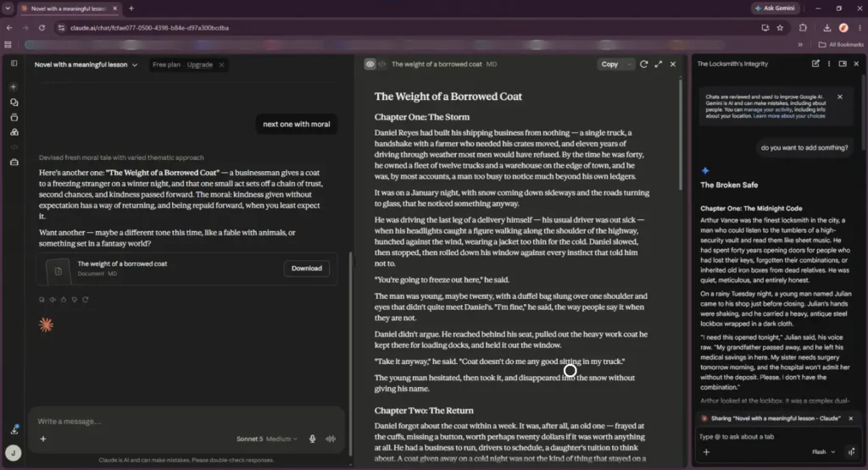Give thumbs up to Claude's response
This screenshot has height=470, width=868.
(63, 300)
